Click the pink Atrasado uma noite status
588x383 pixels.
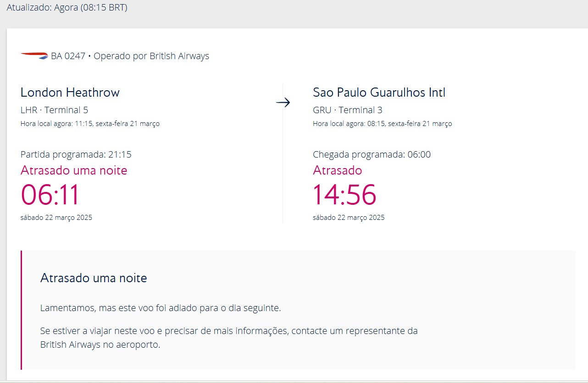74,170
